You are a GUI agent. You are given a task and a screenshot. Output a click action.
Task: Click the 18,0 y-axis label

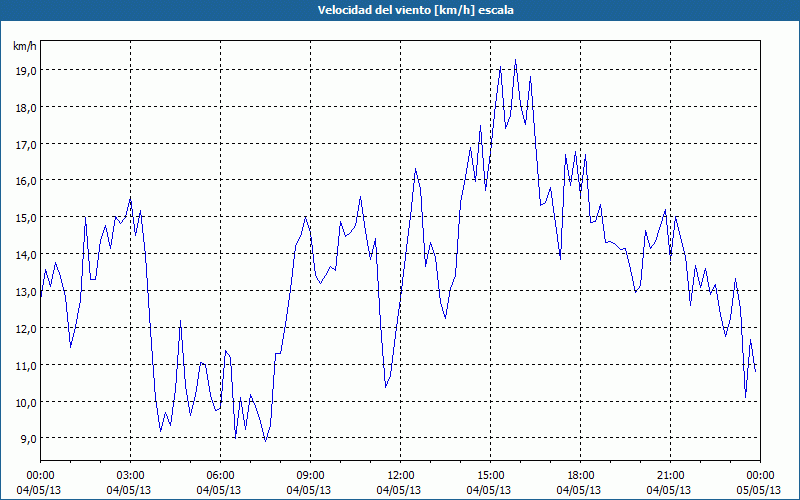(26, 108)
